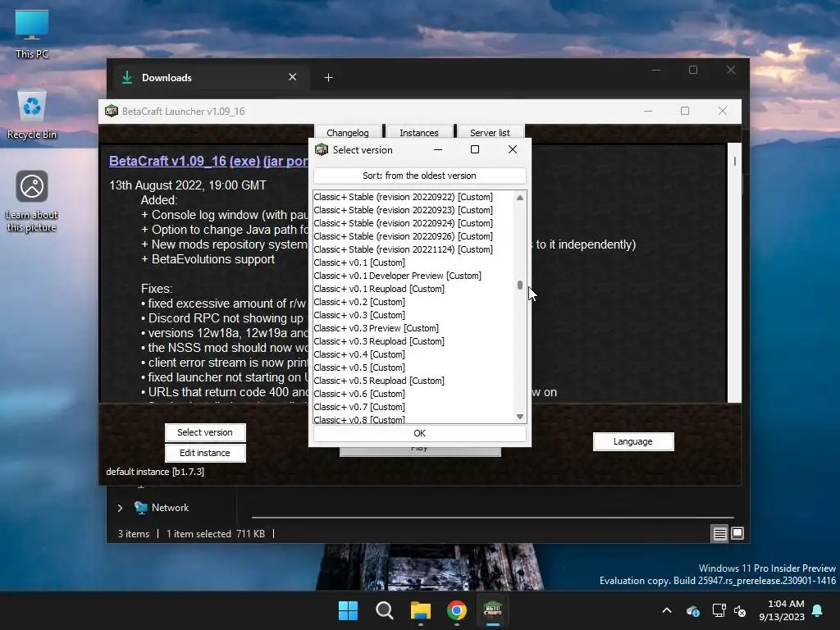
Task: Add a new tab in File Explorer
Action: point(328,78)
